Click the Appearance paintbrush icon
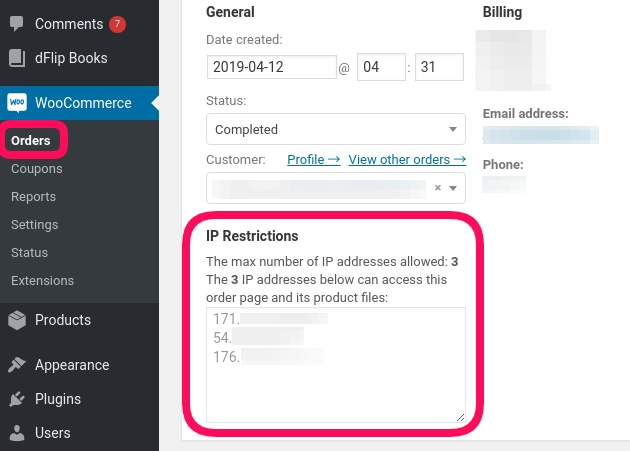The image size is (630, 451). click(x=17, y=365)
